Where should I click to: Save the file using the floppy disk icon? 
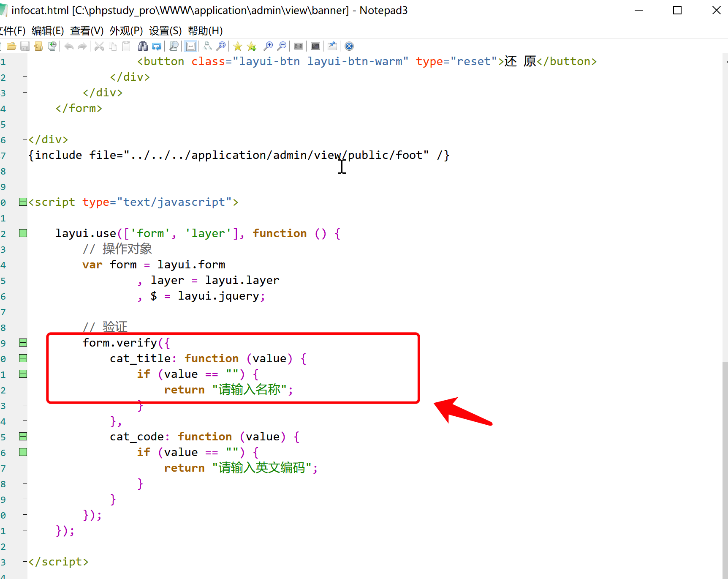pyautogui.click(x=25, y=46)
